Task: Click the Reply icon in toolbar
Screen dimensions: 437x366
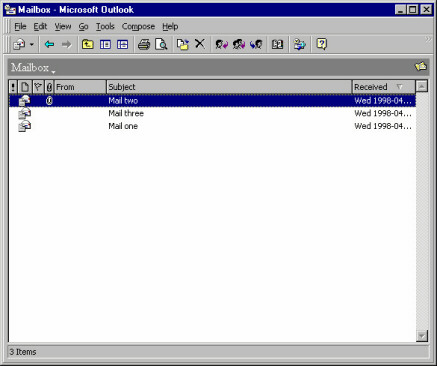Action: [x=222, y=44]
